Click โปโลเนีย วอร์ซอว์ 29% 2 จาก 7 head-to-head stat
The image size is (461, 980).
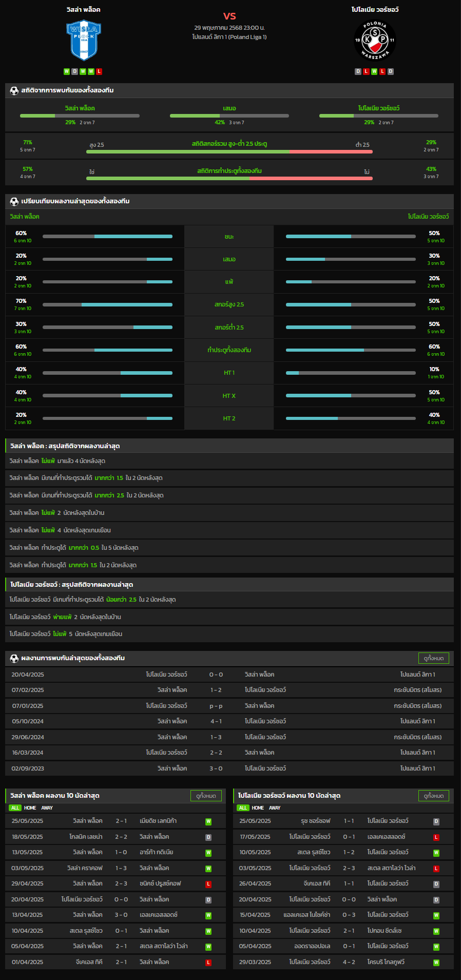click(x=379, y=123)
